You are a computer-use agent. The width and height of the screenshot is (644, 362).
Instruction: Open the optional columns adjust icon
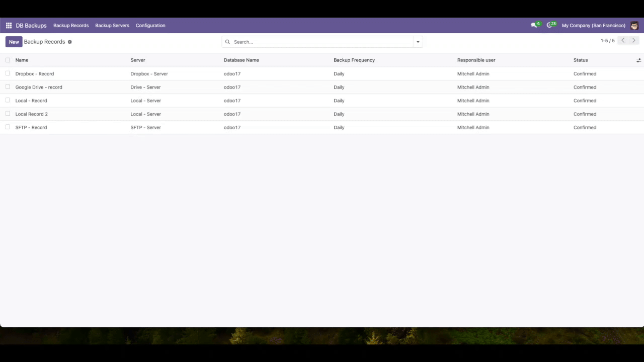click(638, 60)
